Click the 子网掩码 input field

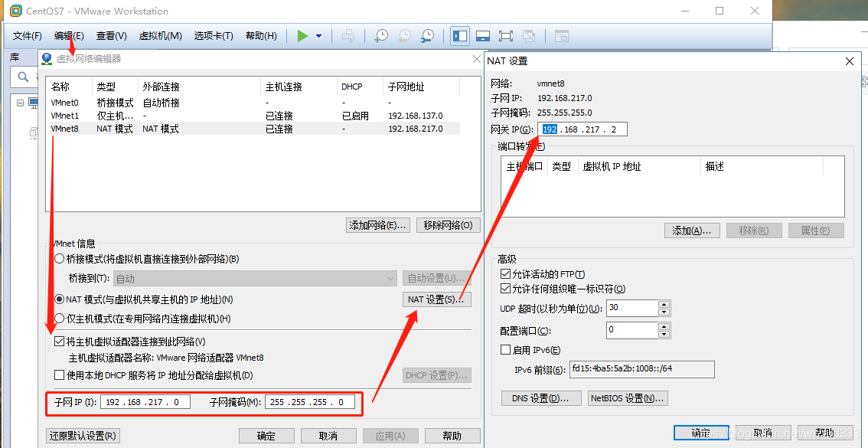[310, 402]
